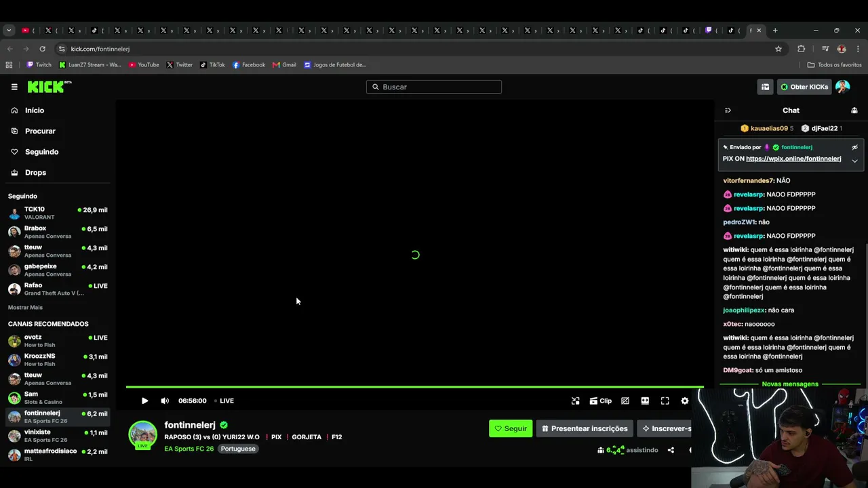This screenshot has width=868, height=488.
Task: Toggle the crossed-out overlay icon in player
Action: coord(625,401)
